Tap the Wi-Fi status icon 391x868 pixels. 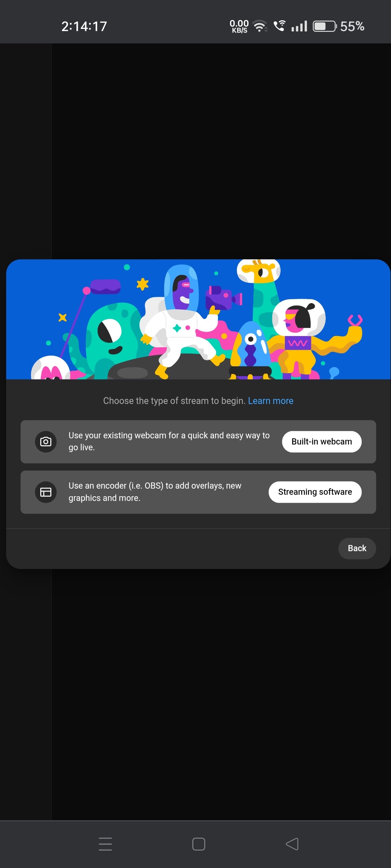(x=260, y=26)
